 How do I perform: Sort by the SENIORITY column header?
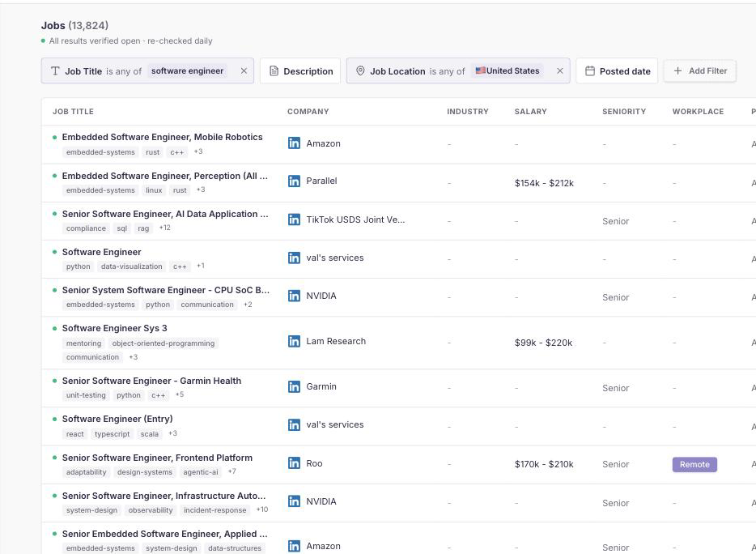tap(624, 112)
